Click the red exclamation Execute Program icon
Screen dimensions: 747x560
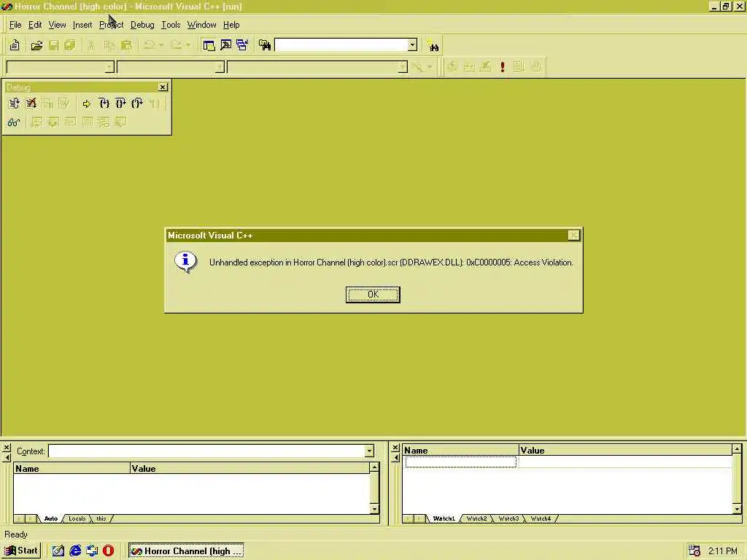(x=502, y=66)
